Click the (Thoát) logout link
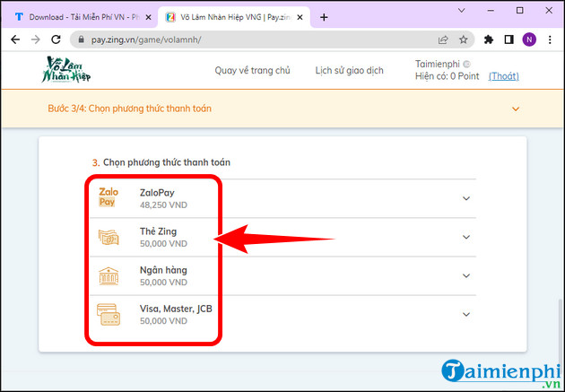 pos(504,76)
